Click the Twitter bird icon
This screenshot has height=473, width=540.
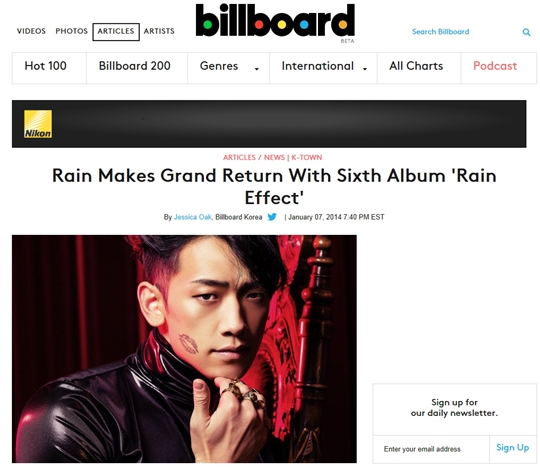coord(272,217)
